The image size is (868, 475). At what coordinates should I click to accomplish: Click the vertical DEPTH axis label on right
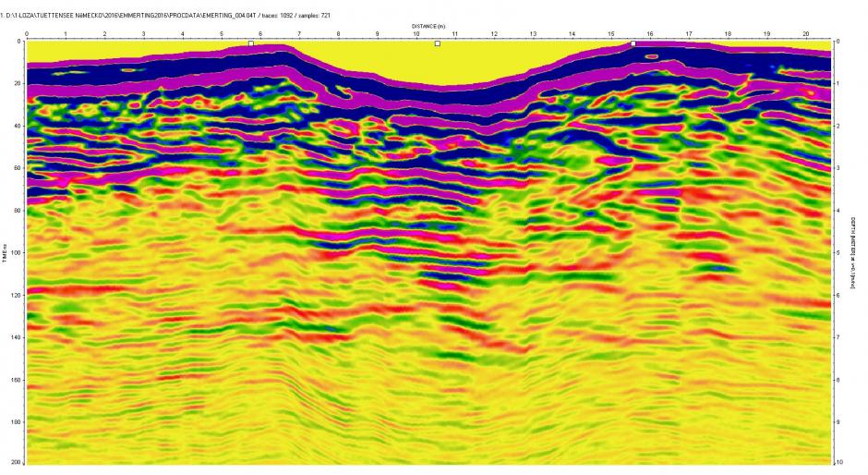(x=853, y=252)
